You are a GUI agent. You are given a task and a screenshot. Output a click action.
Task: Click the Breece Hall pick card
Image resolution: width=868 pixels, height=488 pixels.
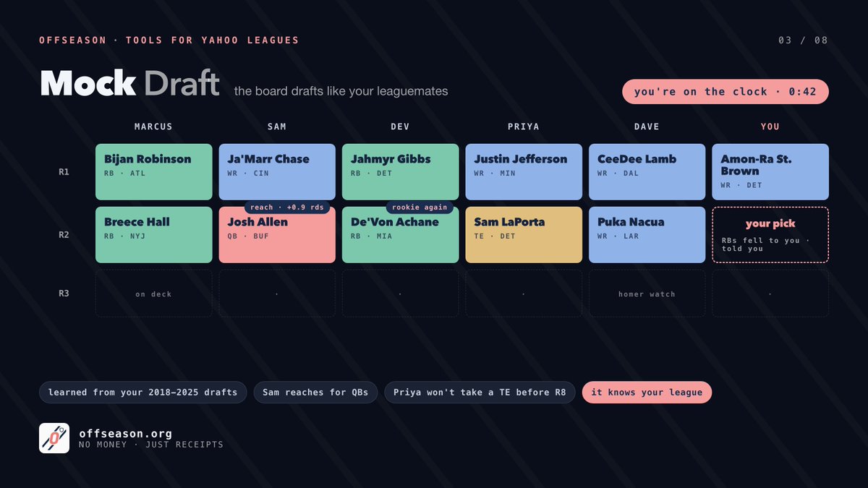tap(154, 235)
